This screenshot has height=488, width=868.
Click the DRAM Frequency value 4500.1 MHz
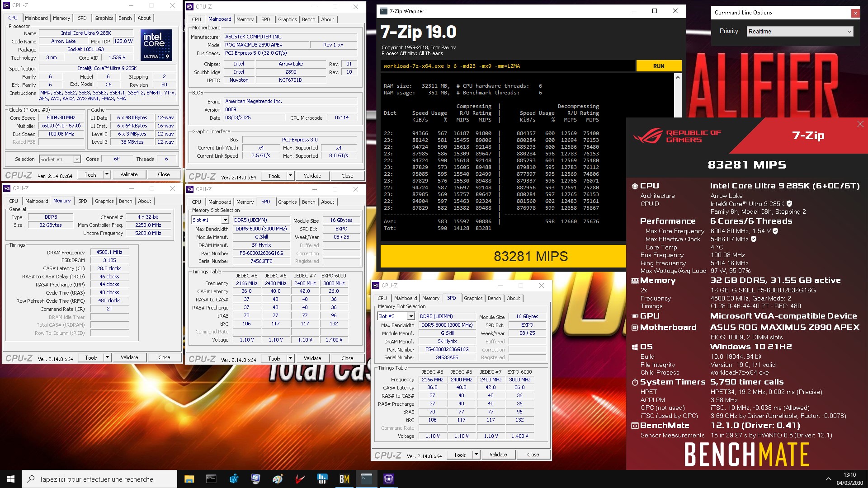click(x=109, y=252)
